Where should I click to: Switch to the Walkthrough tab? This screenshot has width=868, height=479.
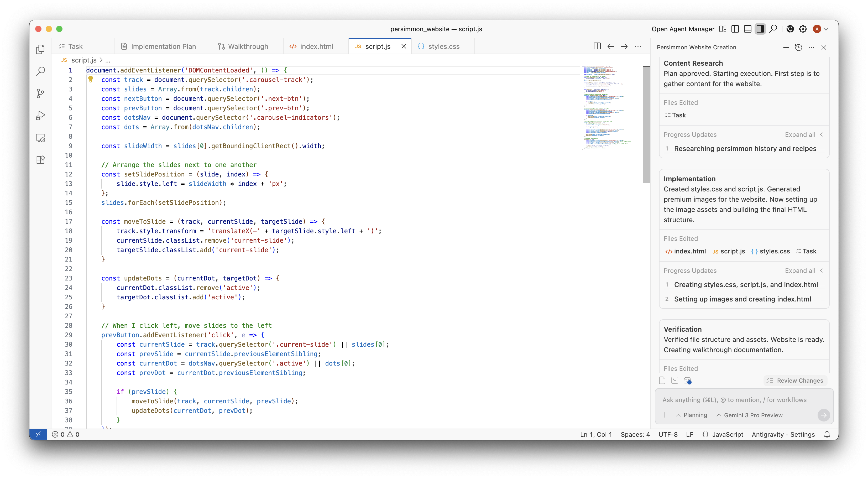tap(248, 46)
